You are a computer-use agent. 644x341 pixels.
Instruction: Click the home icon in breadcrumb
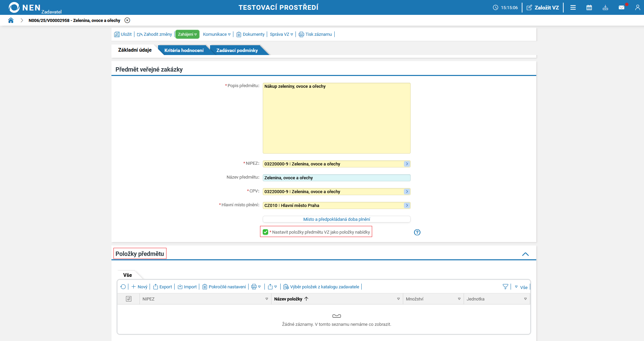[11, 20]
